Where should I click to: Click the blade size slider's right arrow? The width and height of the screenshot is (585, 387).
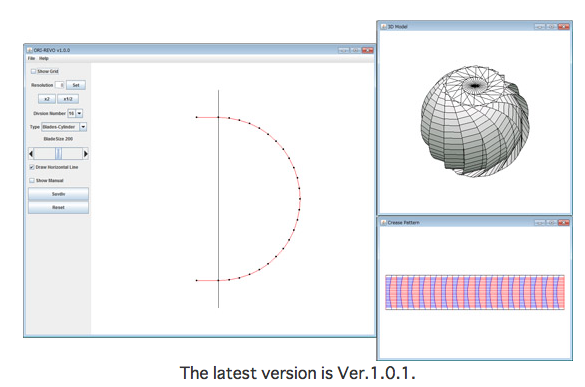click(x=85, y=154)
